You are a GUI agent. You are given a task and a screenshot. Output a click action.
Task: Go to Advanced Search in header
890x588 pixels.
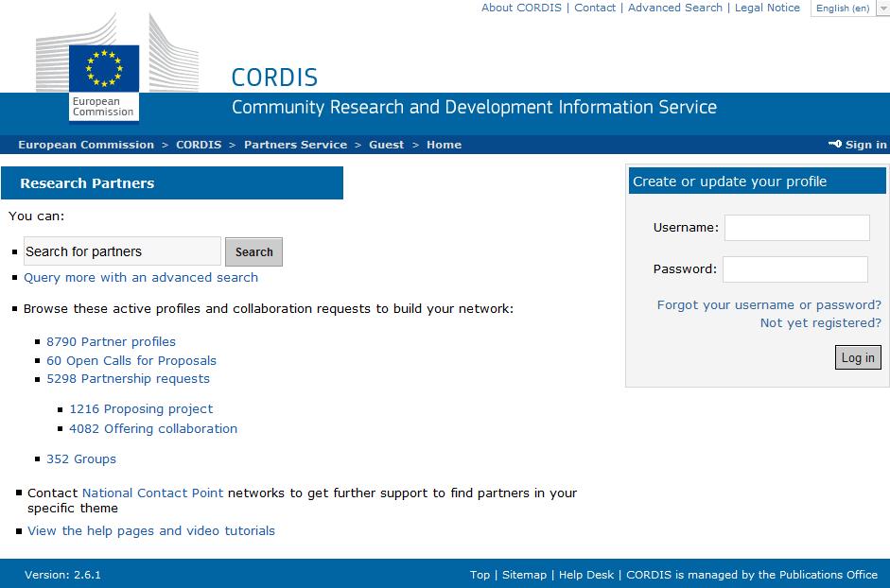point(675,8)
